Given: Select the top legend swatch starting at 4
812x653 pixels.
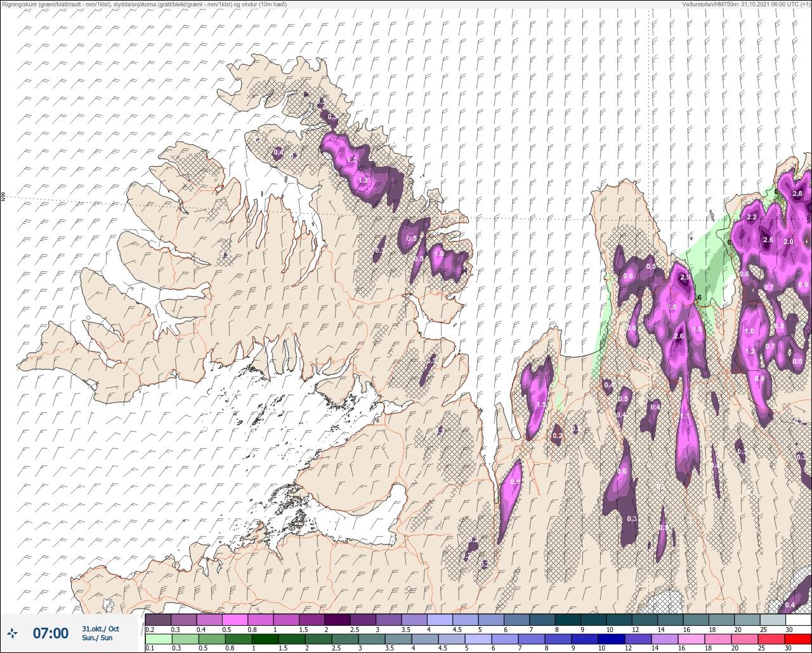Looking at the screenshot, I should tap(439, 619).
